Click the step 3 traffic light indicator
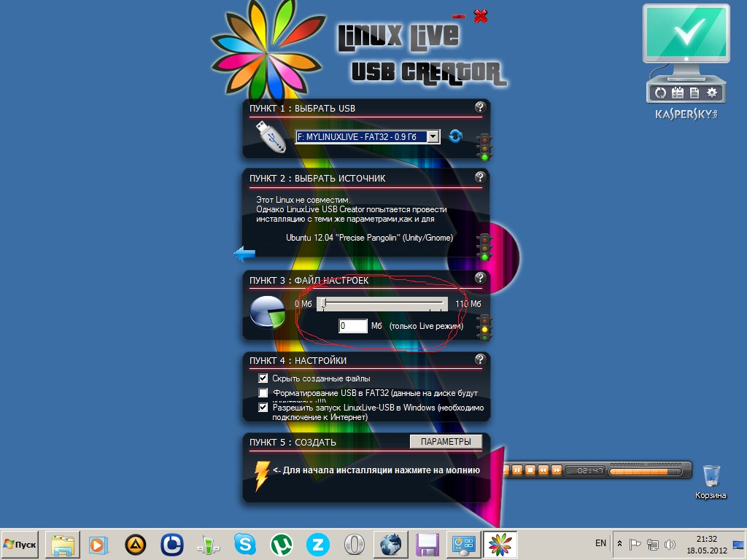This screenshot has height=560, width=747. click(485, 327)
